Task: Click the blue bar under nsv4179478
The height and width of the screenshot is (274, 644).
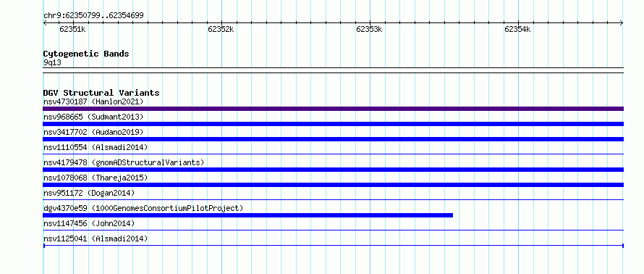Action: click(x=333, y=170)
